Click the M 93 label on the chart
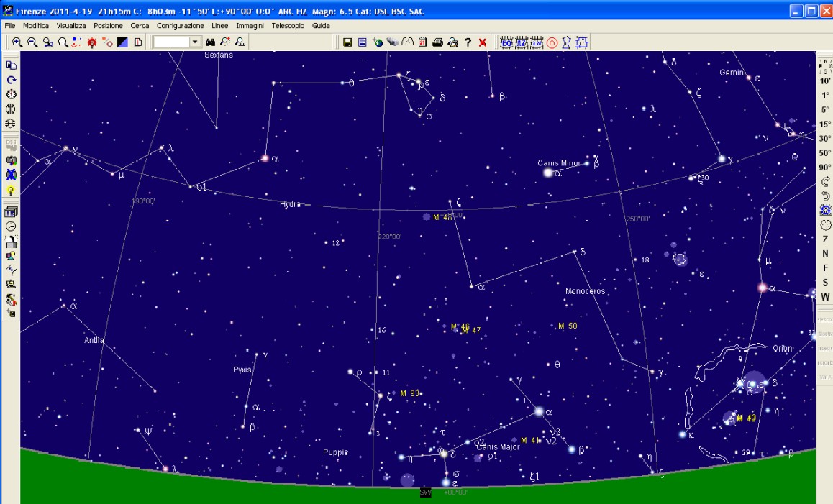The image size is (833, 504). tap(409, 393)
